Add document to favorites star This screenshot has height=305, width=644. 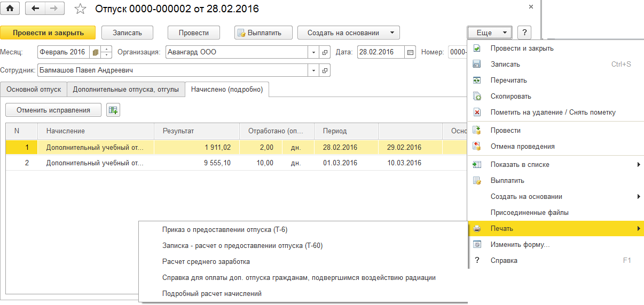pyautogui.click(x=80, y=9)
